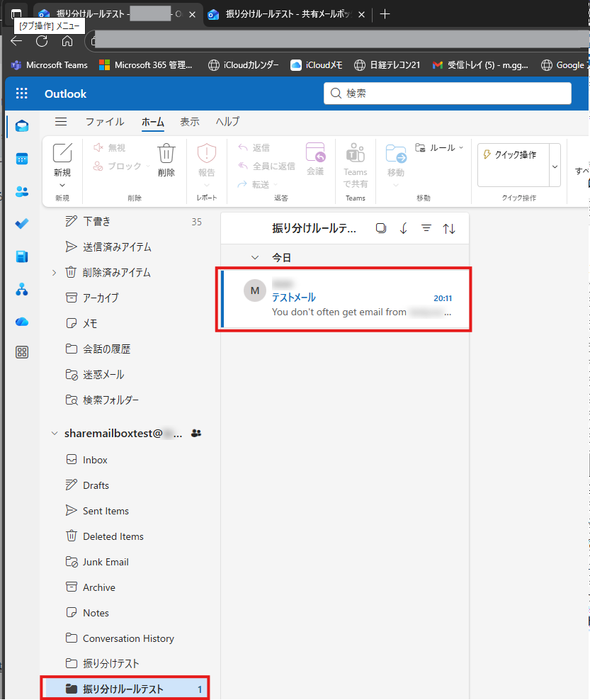Open the Outlook app launcher grid
Screen dimensions: 590x700
point(21,94)
